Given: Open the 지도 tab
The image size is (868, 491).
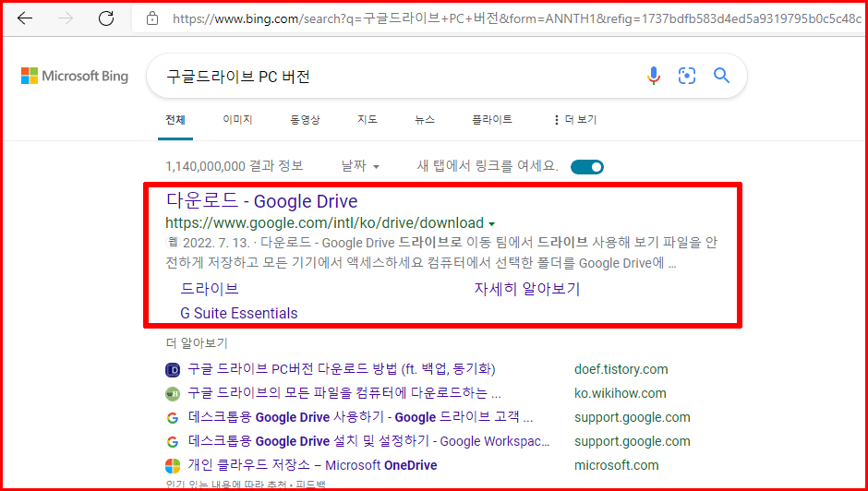Looking at the screenshot, I should pyautogui.click(x=368, y=120).
